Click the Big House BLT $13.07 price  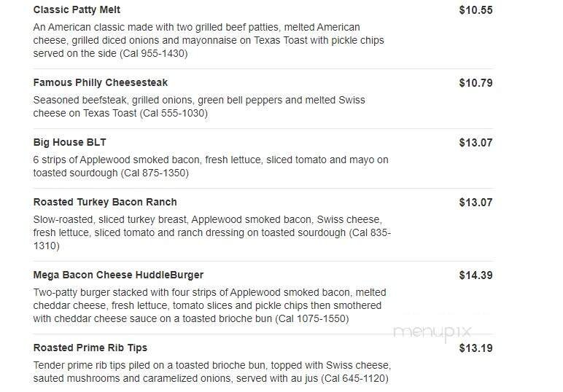pos(475,143)
